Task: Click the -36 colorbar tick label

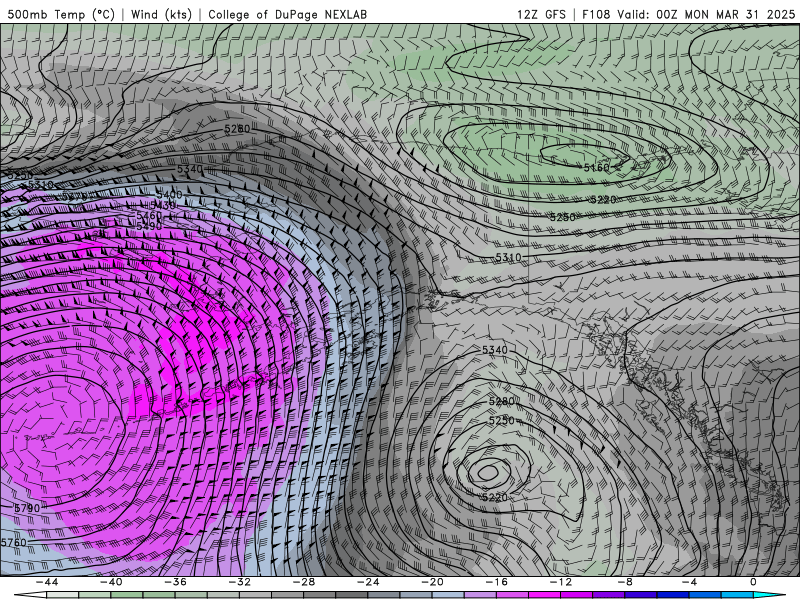Action: coord(176,582)
